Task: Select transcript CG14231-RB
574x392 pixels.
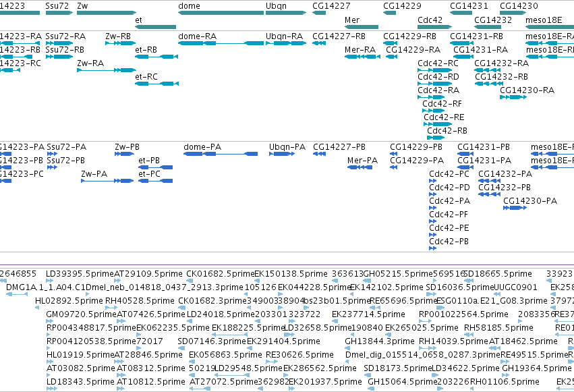Action: (x=461, y=43)
